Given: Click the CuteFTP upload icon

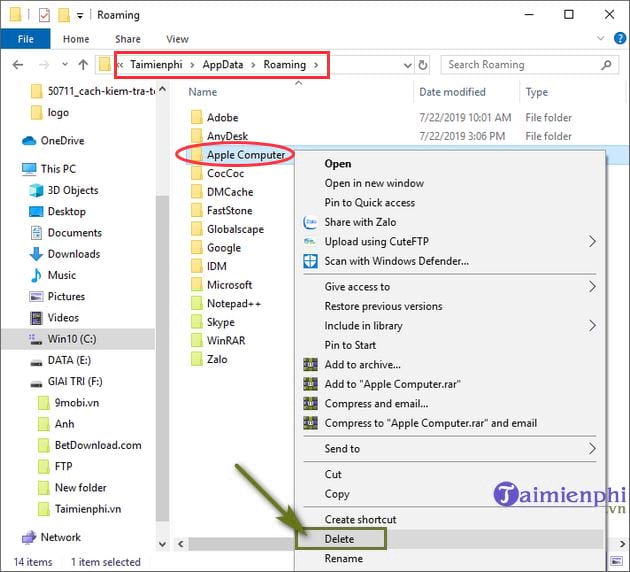Looking at the screenshot, I should tap(310, 241).
